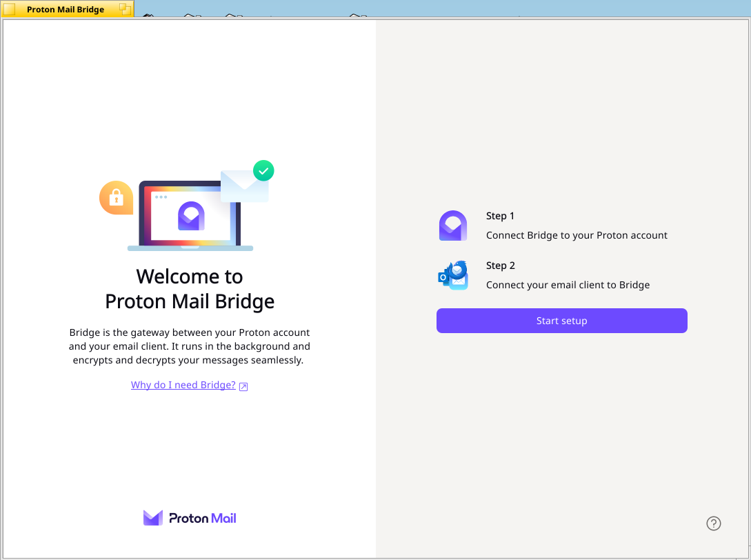Open help via the question mark icon
751x560 pixels.
click(713, 523)
